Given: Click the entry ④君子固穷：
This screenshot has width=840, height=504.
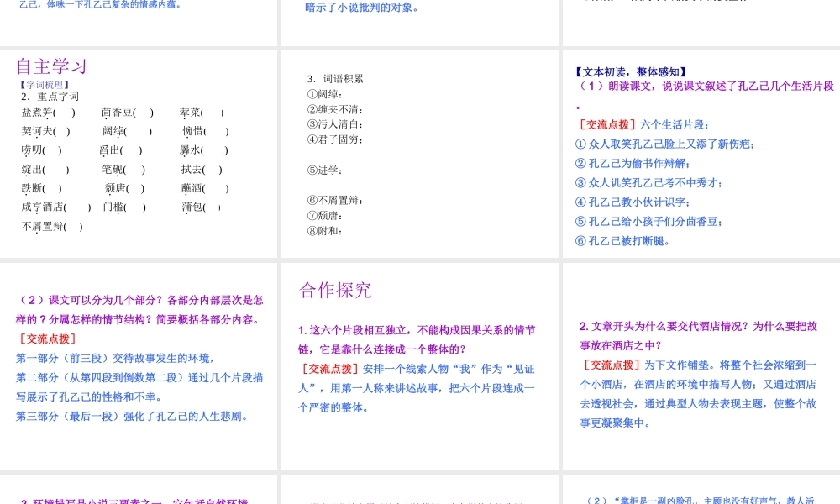Looking at the screenshot, I should tap(335, 139).
